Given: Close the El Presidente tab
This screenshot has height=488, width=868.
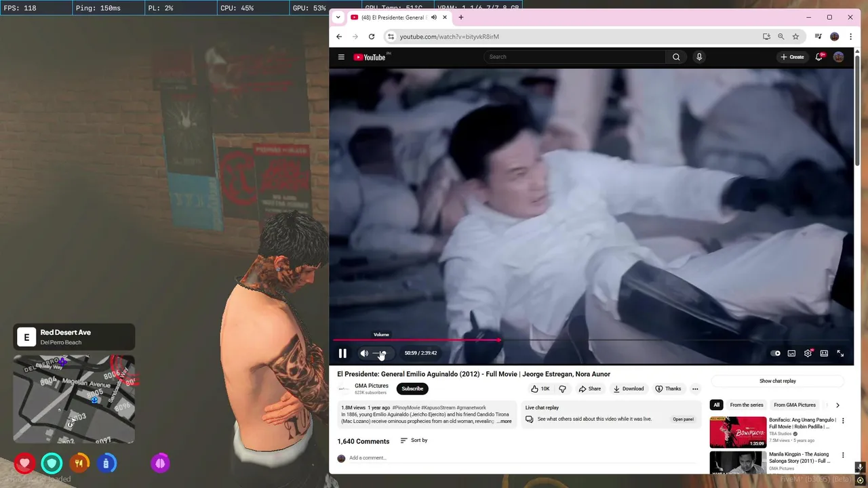Looking at the screenshot, I should pos(445,17).
